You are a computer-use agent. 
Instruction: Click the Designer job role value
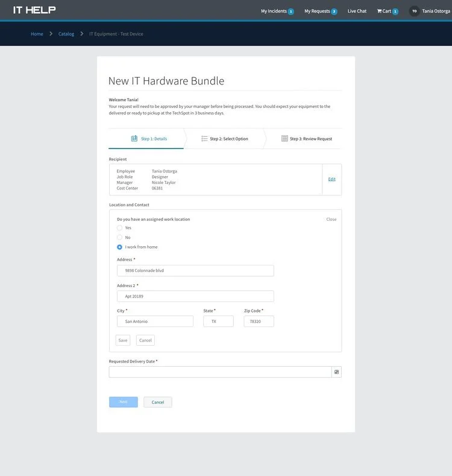pos(160,177)
